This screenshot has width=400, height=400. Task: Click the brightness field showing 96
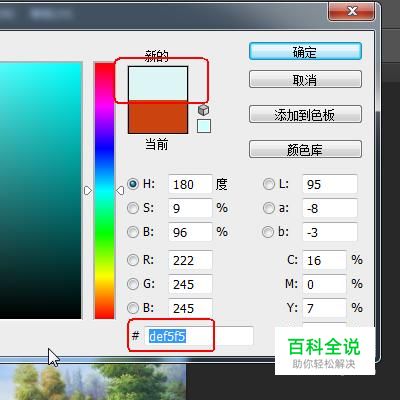pyautogui.click(x=190, y=232)
